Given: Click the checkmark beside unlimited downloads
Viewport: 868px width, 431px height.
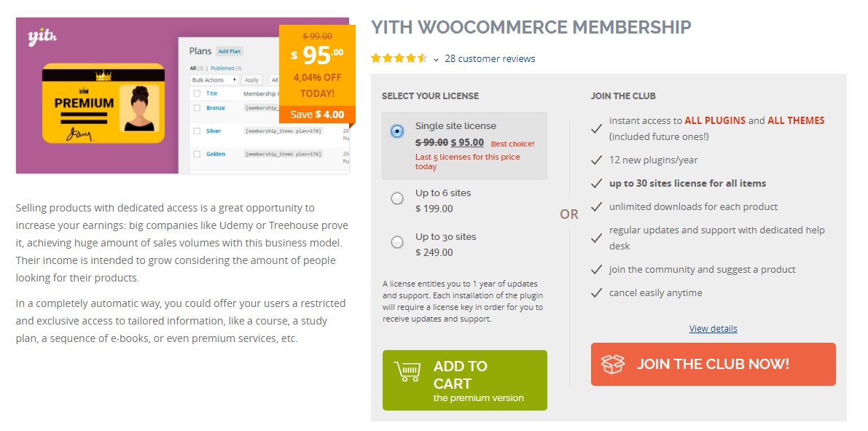Looking at the screenshot, I should [597, 207].
